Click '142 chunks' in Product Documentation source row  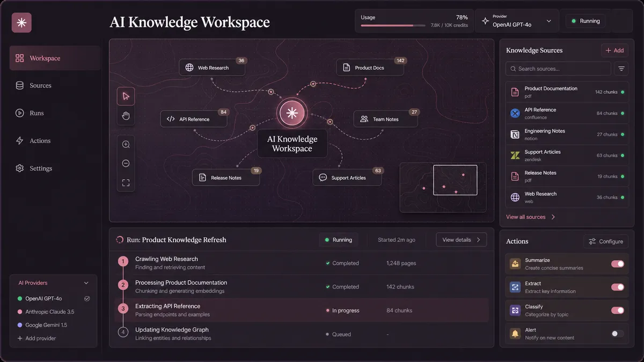[x=606, y=92]
